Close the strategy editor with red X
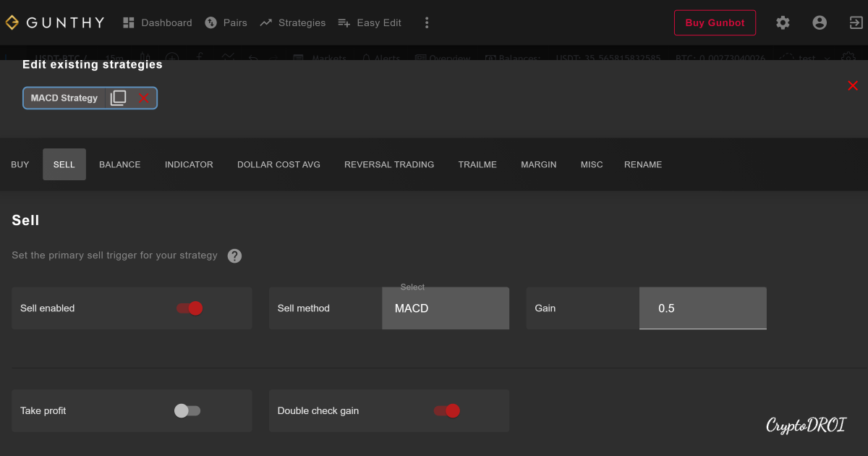Image resolution: width=868 pixels, height=456 pixels. 853,86
